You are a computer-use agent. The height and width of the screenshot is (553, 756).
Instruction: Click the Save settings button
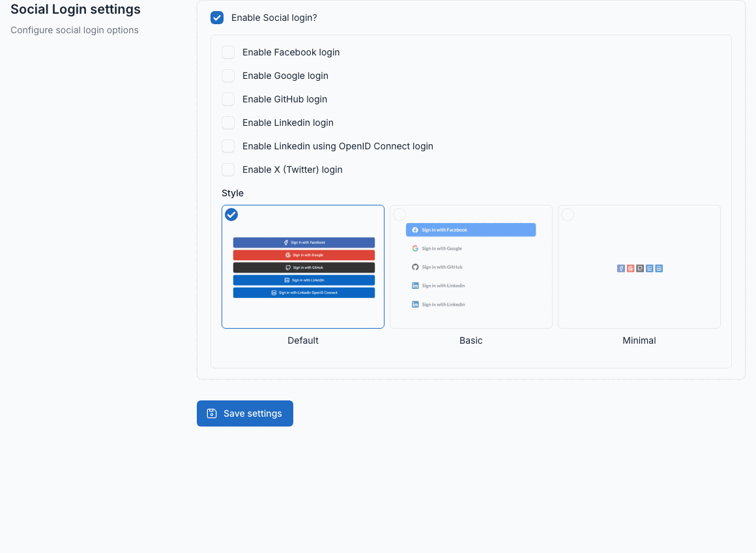[245, 413]
